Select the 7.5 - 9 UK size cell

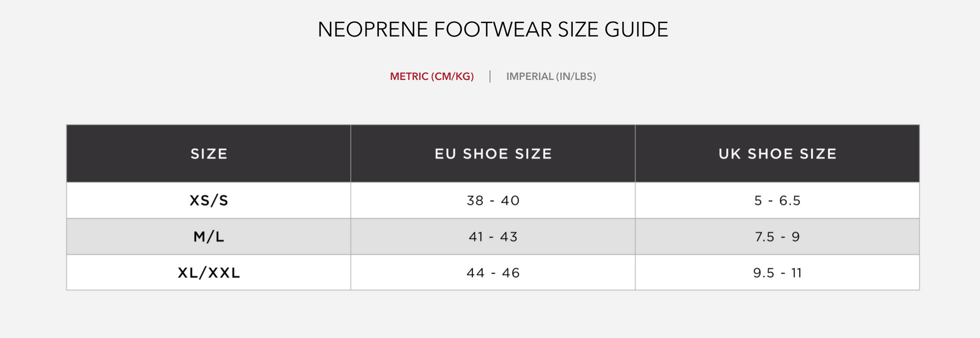click(x=777, y=237)
